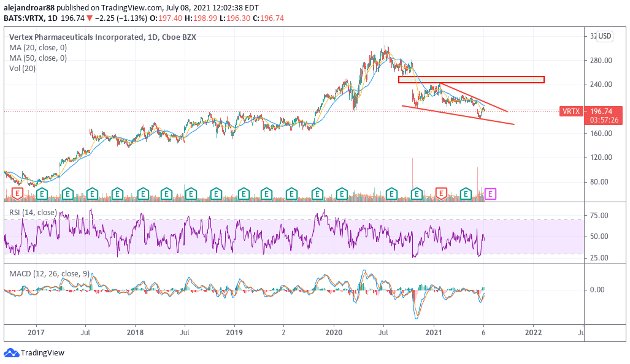The height and width of the screenshot is (364, 630).
Task: Select the MA (50, close, 0) indicator legend
Action: 38,58
